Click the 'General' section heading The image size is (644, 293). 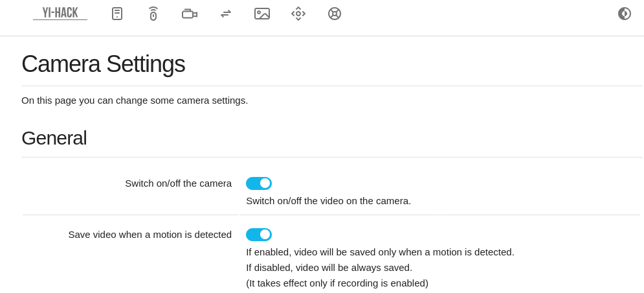54,138
